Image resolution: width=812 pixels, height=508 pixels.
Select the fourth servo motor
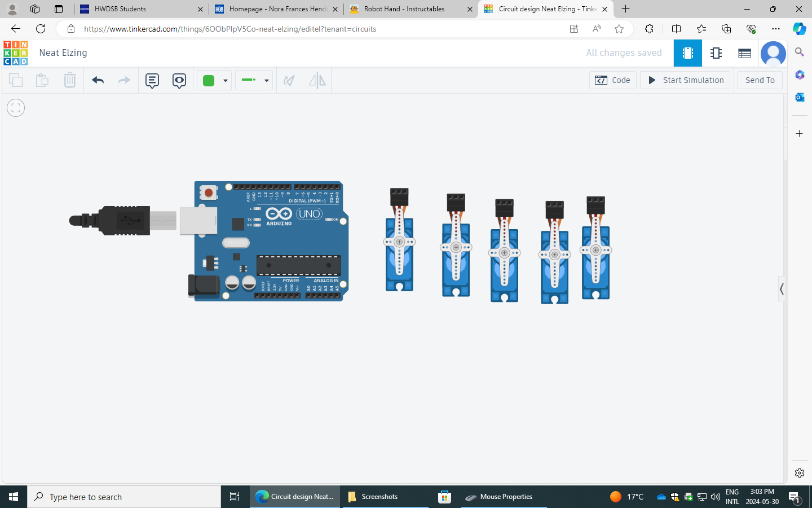click(x=554, y=252)
